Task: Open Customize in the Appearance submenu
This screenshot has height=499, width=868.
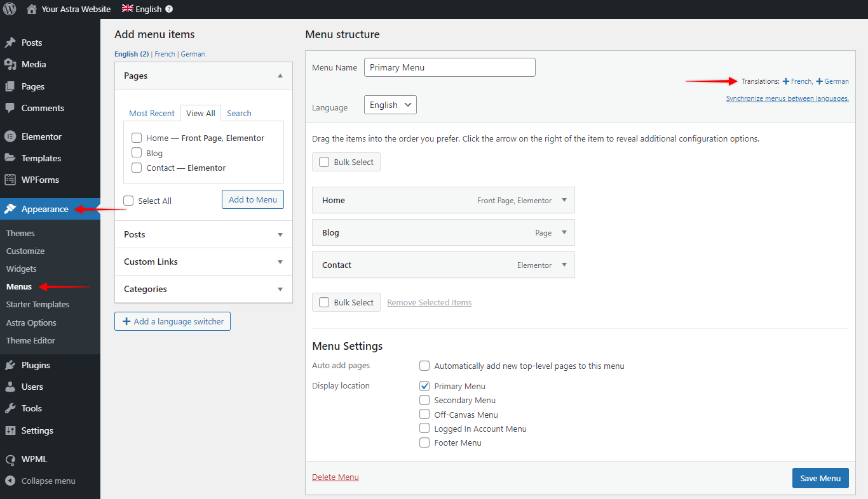Action: pyautogui.click(x=25, y=251)
